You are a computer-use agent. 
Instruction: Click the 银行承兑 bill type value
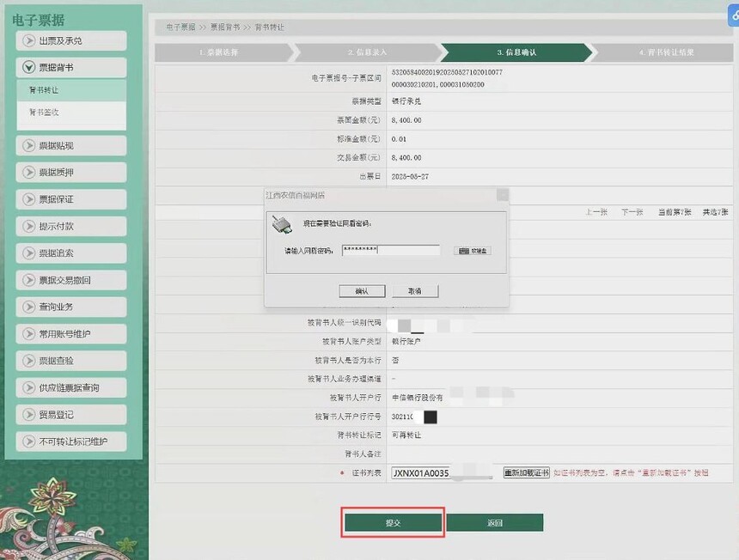click(x=406, y=101)
